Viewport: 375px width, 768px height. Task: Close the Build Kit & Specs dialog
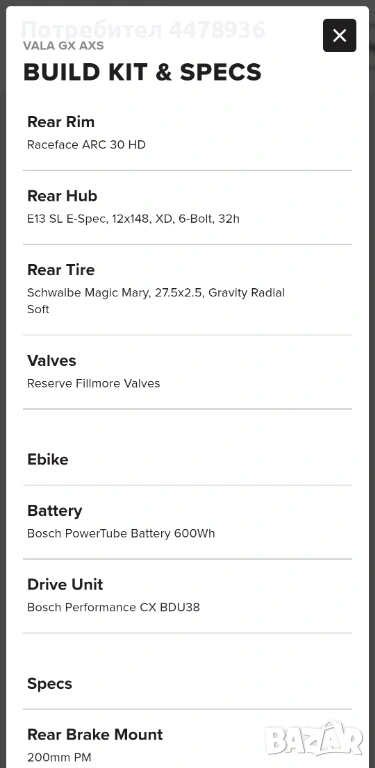click(339, 35)
